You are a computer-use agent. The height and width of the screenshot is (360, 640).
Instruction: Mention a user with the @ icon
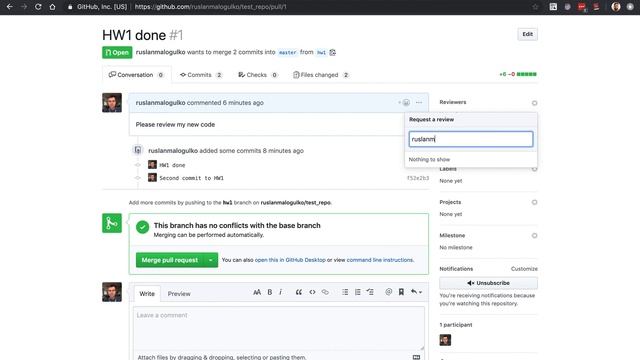pos(389,292)
